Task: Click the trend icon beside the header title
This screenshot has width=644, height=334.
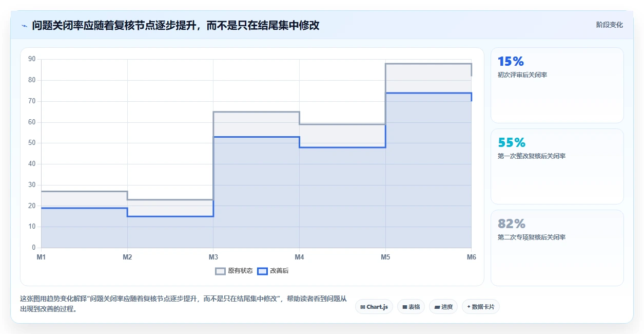Action: 24,25
